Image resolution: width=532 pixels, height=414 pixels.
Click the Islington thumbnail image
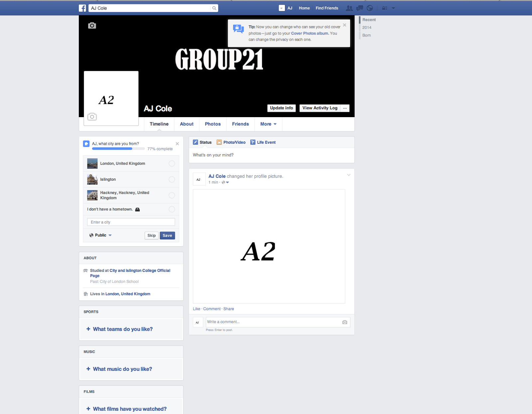pyautogui.click(x=92, y=179)
